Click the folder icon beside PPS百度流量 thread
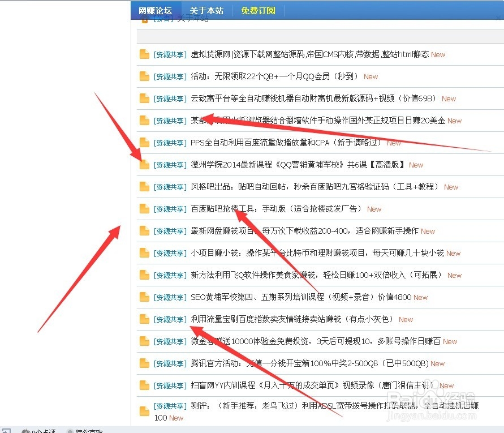 [144, 143]
